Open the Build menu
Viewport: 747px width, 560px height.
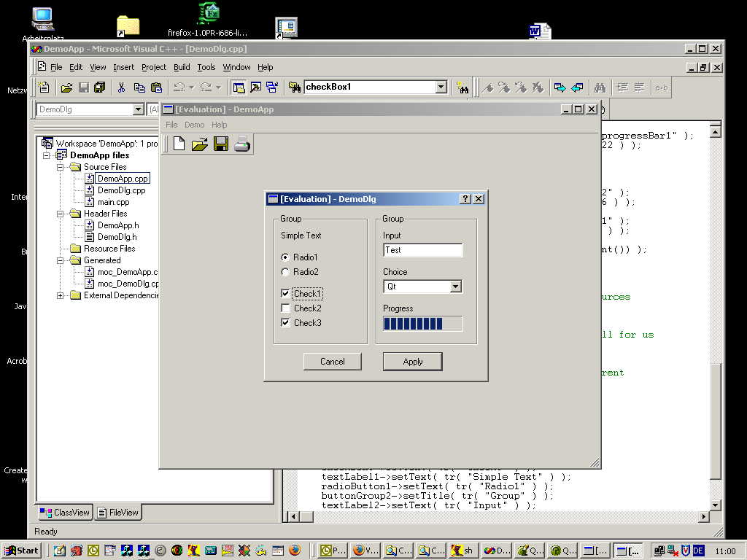point(182,67)
